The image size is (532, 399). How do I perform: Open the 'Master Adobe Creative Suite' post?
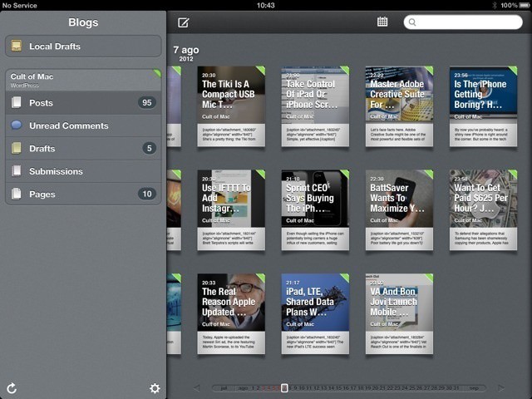coord(399,106)
